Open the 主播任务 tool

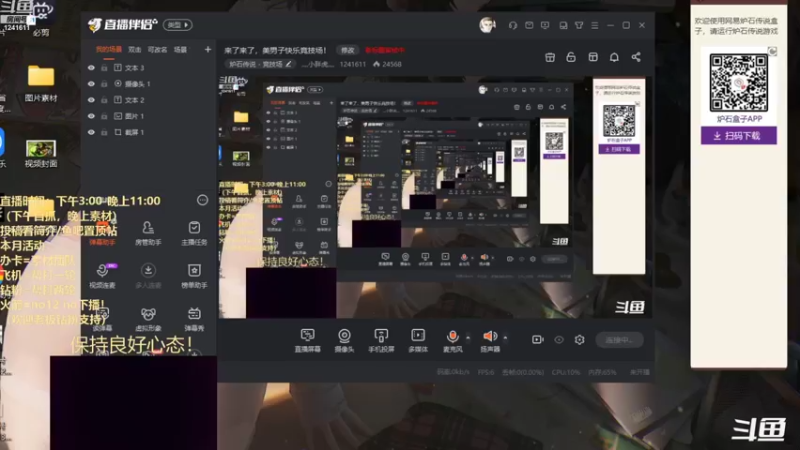pos(194,233)
